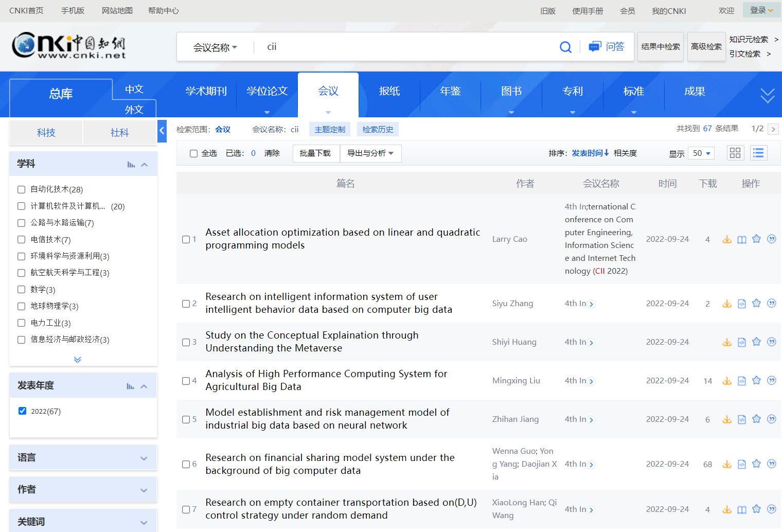This screenshot has width=782, height=532.
Task: Read the first result online (book icon)
Action: click(x=741, y=239)
